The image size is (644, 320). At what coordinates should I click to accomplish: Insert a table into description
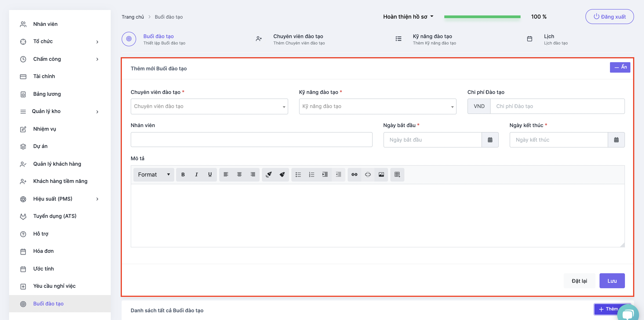click(x=397, y=175)
